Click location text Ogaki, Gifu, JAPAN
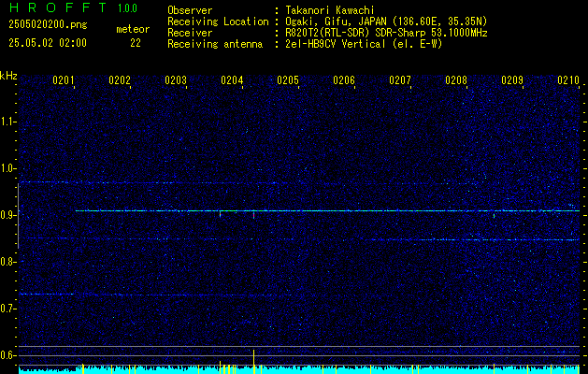Image resolution: width=588 pixels, height=374 pixels. pos(336,22)
